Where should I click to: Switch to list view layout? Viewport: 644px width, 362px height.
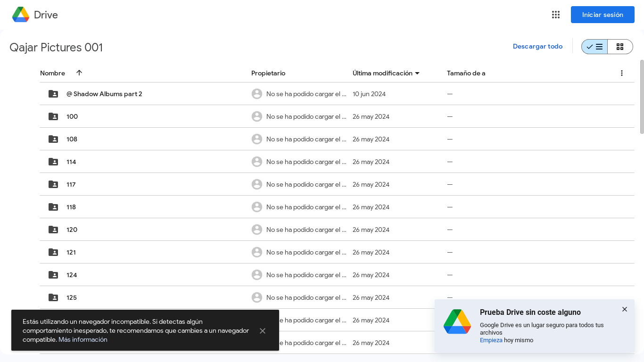click(x=594, y=47)
